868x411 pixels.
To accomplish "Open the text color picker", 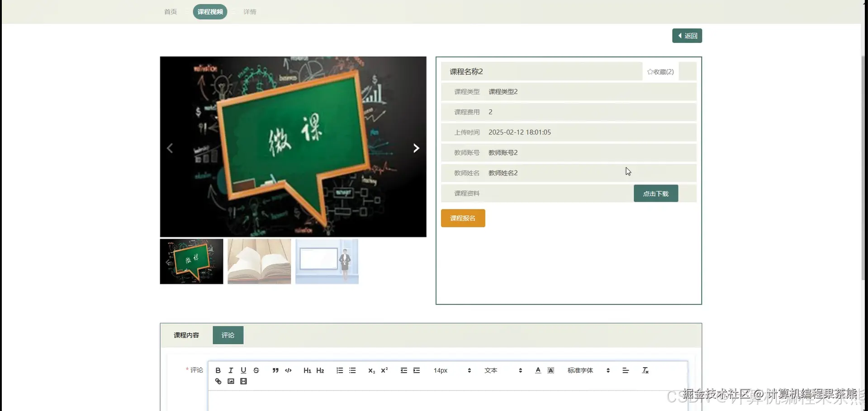I will (x=538, y=370).
